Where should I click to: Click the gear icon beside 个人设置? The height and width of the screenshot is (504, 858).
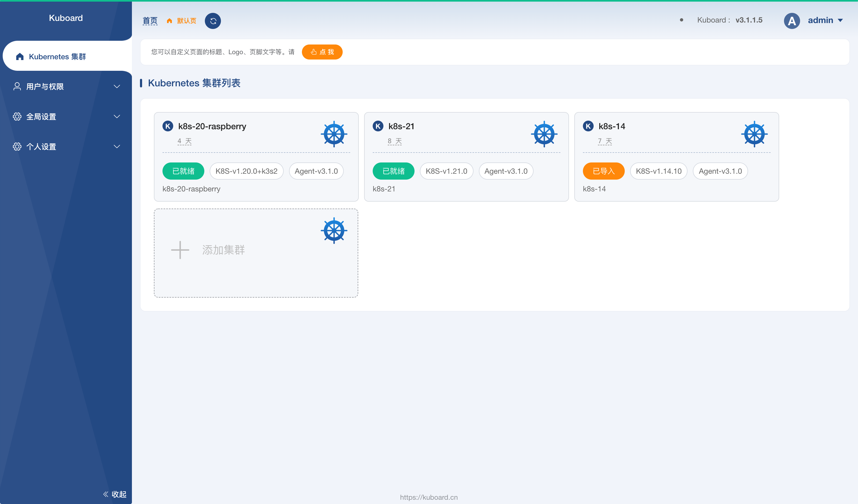[17, 146]
